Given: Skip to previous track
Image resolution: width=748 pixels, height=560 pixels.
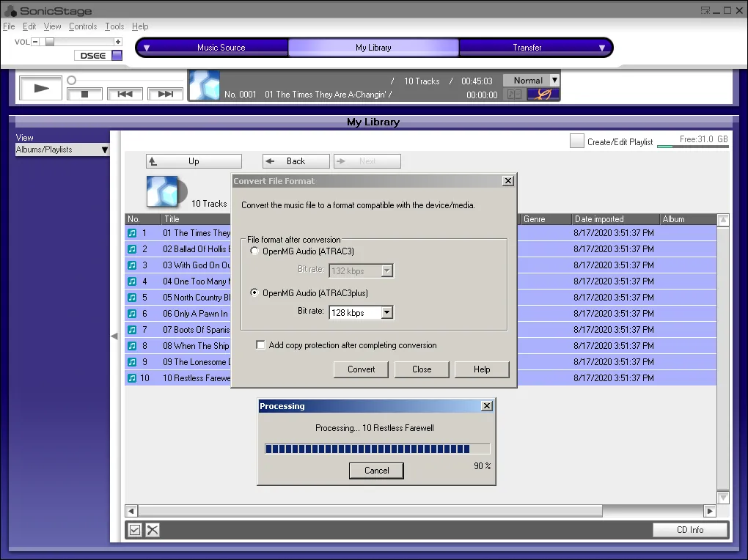Looking at the screenshot, I should [123, 94].
